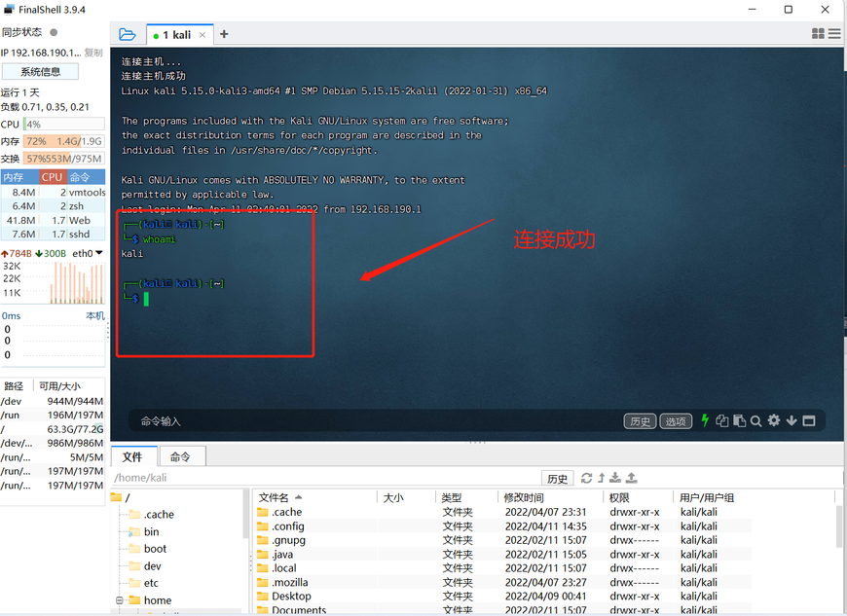The height and width of the screenshot is (616, 847).
Task: Select the boot folder in tree
Action: pyautogui.click(x=149, y=549)
